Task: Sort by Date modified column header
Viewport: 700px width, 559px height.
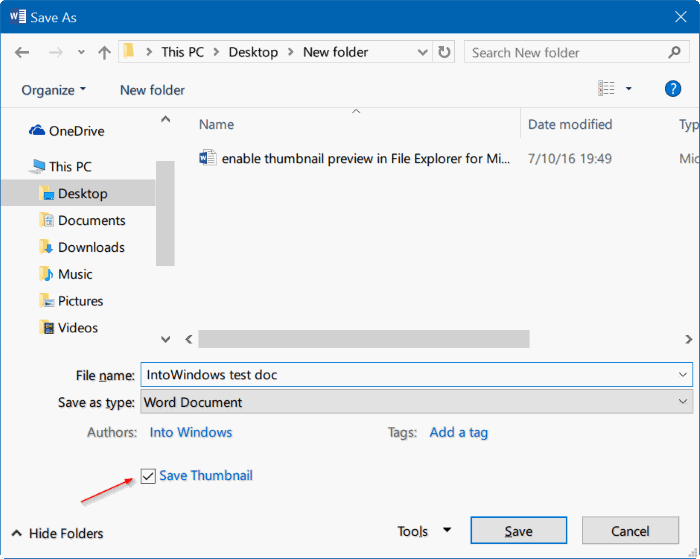Action: point(570,125)
